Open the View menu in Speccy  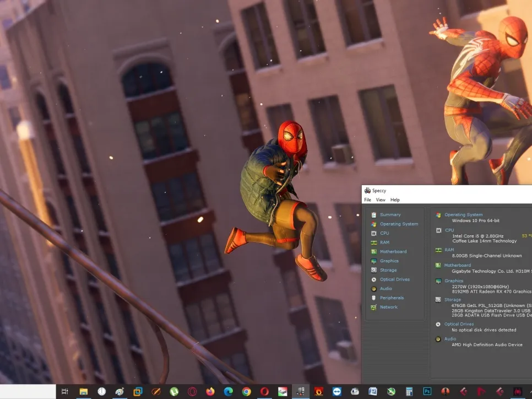coord(381,200)
